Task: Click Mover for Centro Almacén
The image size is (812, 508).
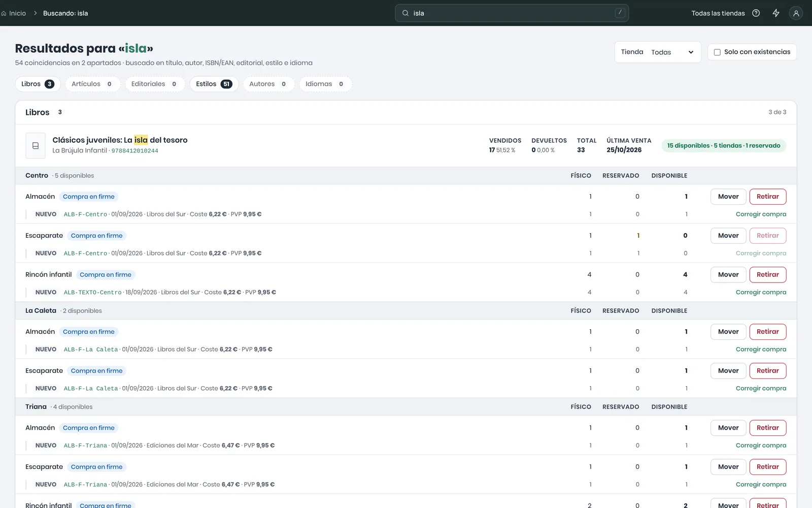Action: click(728, 197)
